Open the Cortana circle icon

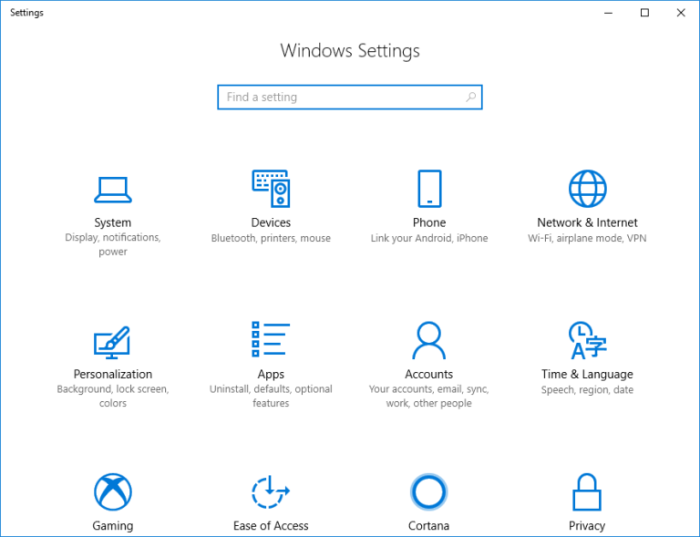pyautogui.click(x=429, y=492)
